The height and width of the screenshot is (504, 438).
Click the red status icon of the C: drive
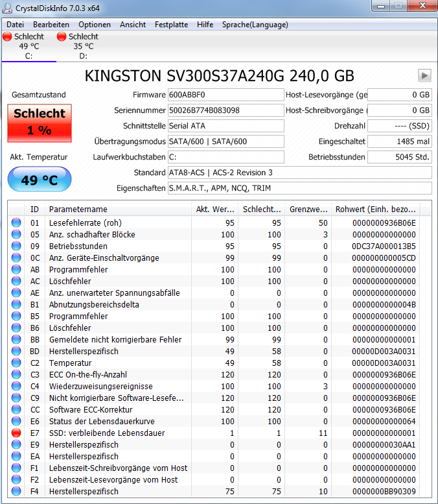tap(7, 36)
